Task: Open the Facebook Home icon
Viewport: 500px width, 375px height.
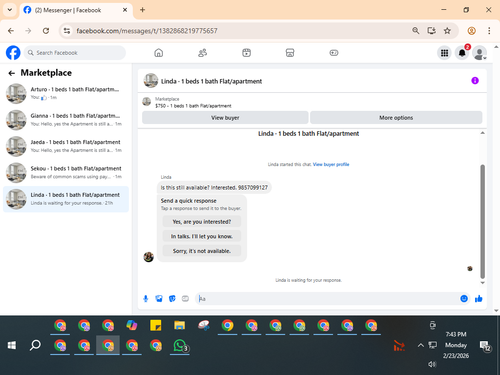Action: [159, 53]
